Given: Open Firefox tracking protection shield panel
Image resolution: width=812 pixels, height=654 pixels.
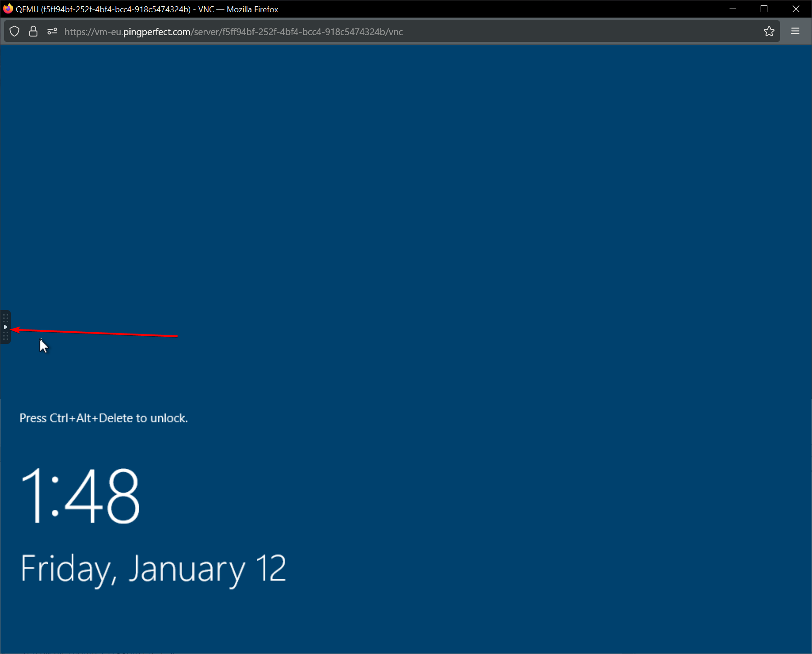Looking at the screenshot, I should (14, 32).
